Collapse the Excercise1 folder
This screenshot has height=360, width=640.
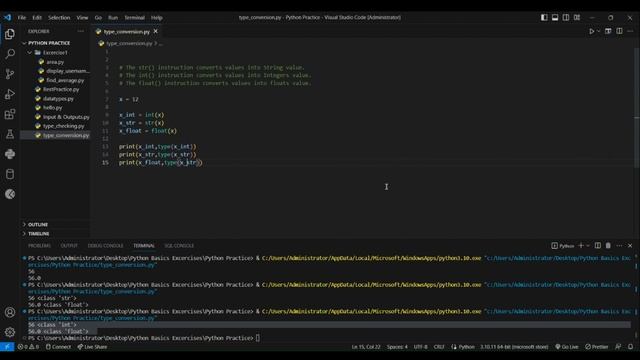[55, 53]
